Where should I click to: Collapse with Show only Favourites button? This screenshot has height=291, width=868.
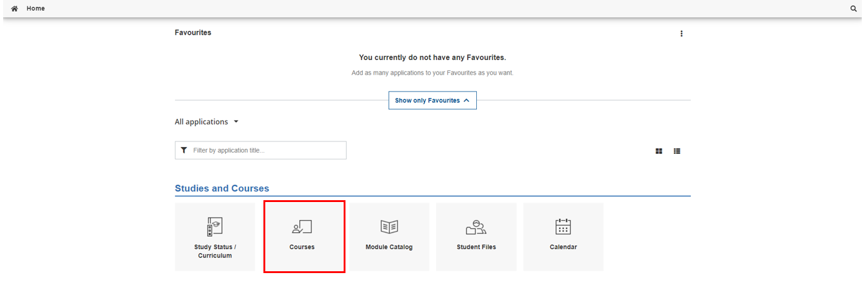coord(432,100)
